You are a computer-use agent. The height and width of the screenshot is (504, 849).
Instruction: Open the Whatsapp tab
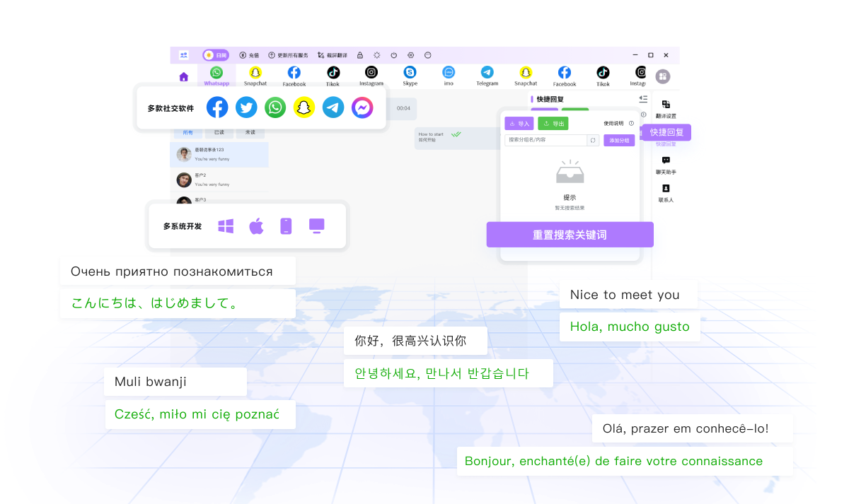point(216,76)
